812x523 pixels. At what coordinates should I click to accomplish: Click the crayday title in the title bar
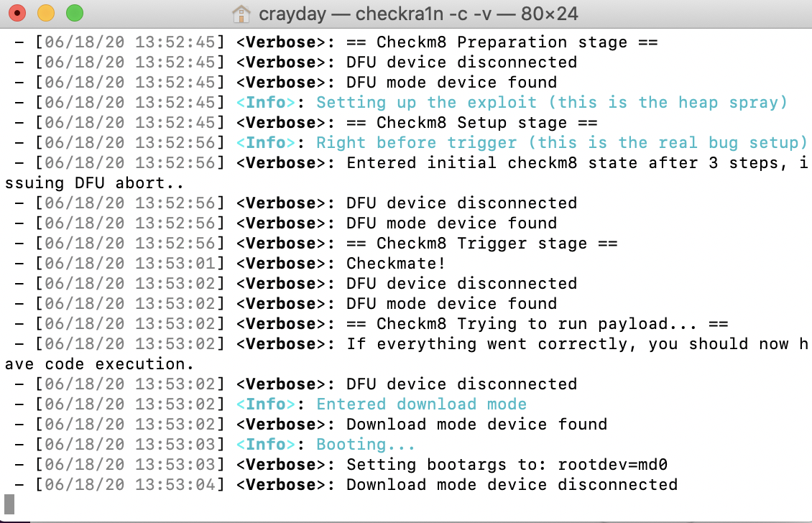(x=291, y=13)
